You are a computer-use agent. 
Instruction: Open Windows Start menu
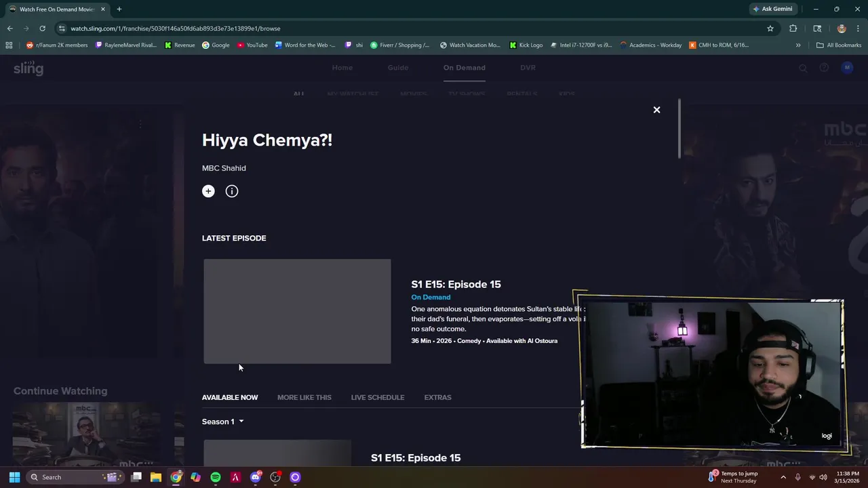14,477
